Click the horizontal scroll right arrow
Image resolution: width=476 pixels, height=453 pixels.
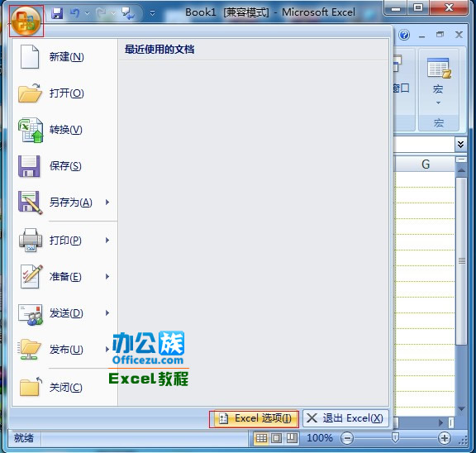(x=441, y=422)
